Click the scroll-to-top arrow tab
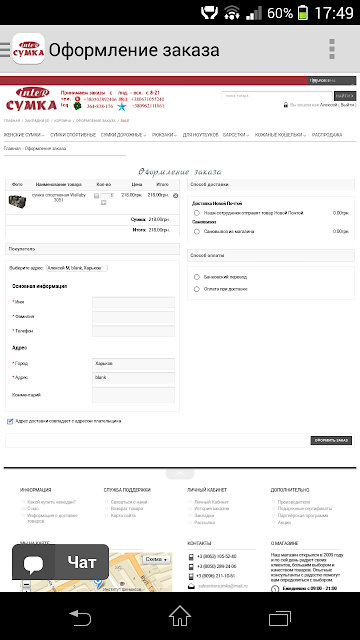Image resolution: width=360 pixels, height=640 pixels. tap(180, 474)
